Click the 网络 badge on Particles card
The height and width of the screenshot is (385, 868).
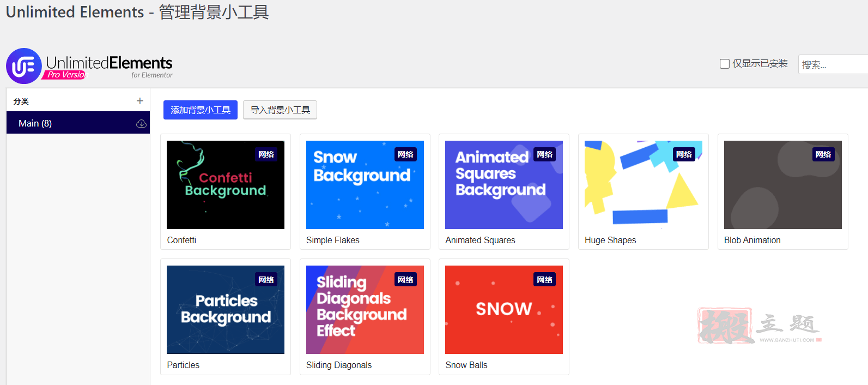pos(266,280)
